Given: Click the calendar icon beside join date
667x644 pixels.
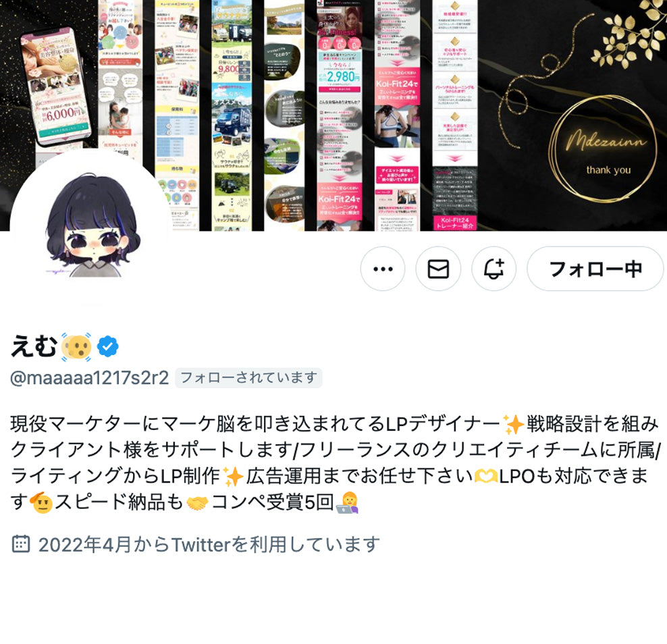Looking at the screenshot, I should pyautogui.click(x=21, y=544).
